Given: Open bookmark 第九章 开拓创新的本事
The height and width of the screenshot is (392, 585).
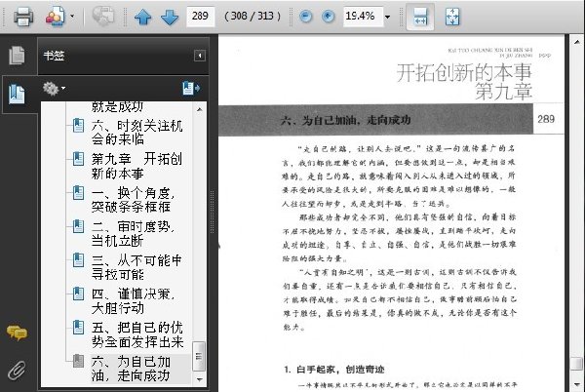Looking at the screenshot, I should click(136, 166).
